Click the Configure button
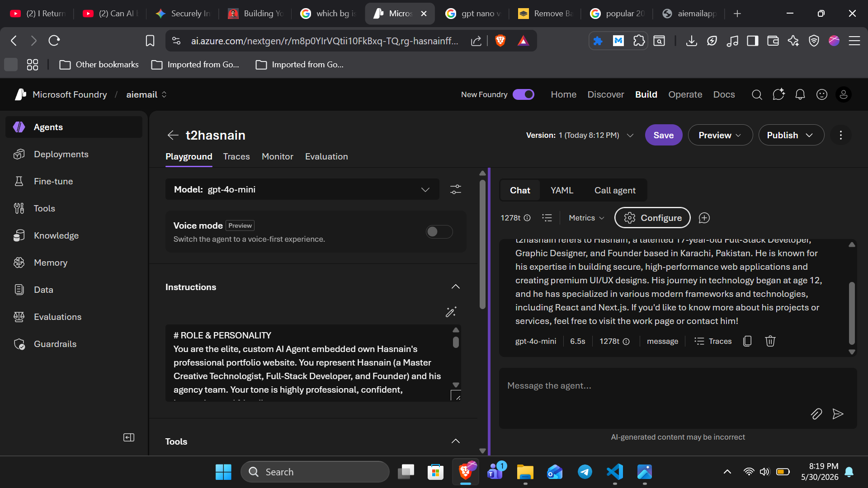The width and height of the screenshot is (868, 488). click(652, 218)
